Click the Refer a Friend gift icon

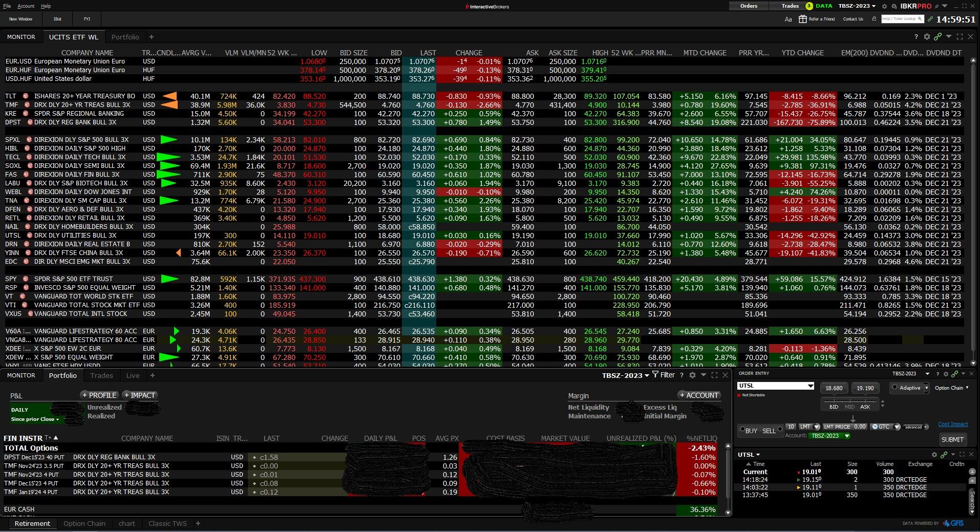803,19
